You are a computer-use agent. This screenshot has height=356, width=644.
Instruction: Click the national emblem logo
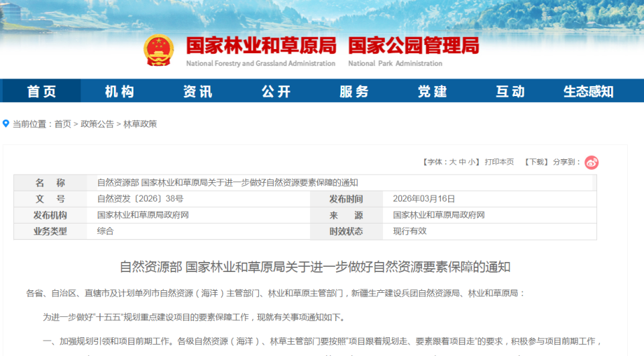point(158,50)
